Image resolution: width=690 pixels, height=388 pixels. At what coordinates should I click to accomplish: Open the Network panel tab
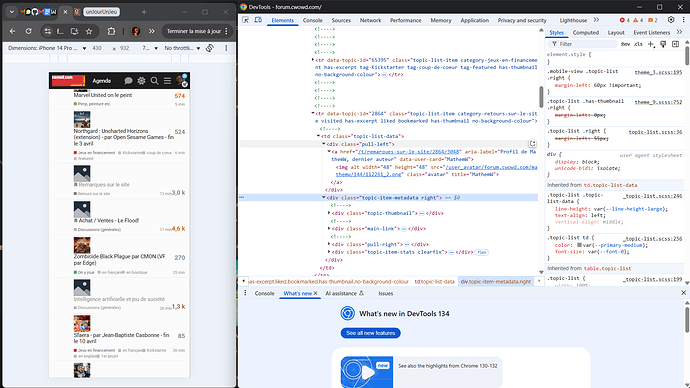(x=371, y=20)
